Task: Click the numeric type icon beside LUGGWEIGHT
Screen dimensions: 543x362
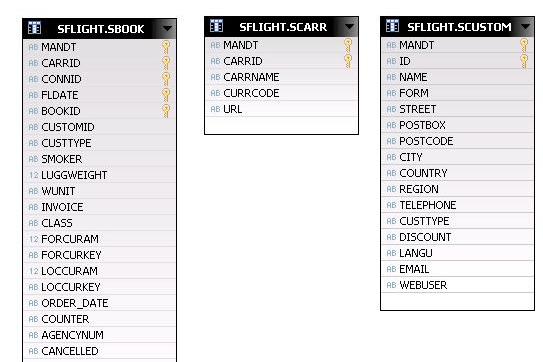Action: tap(34, 175)
